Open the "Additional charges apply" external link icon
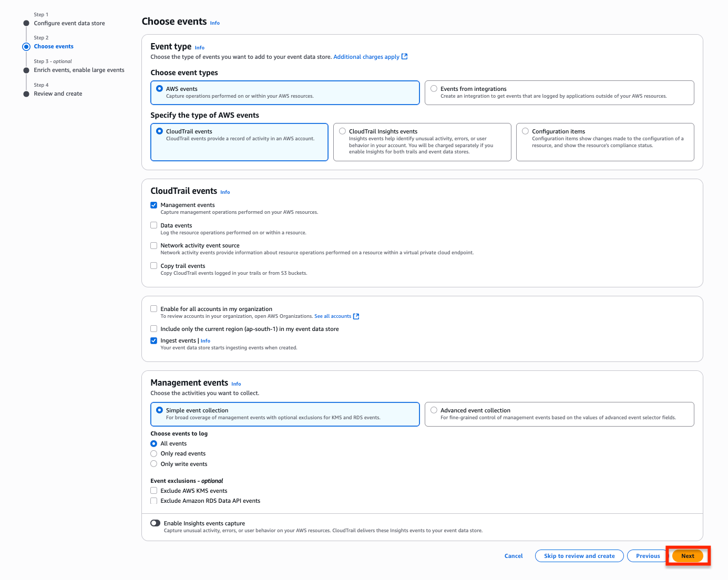728x580 pixels. [404, 56]
